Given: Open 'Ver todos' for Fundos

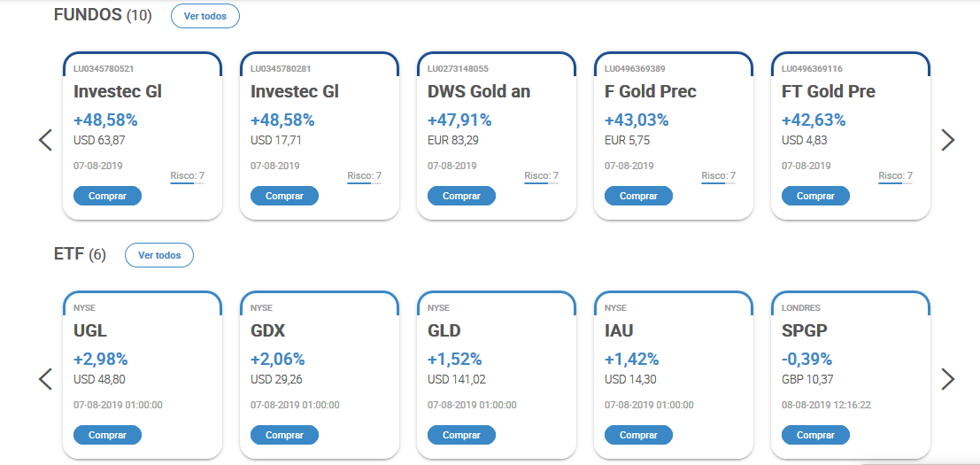Looking at the screenshot, I should (204, 16).
